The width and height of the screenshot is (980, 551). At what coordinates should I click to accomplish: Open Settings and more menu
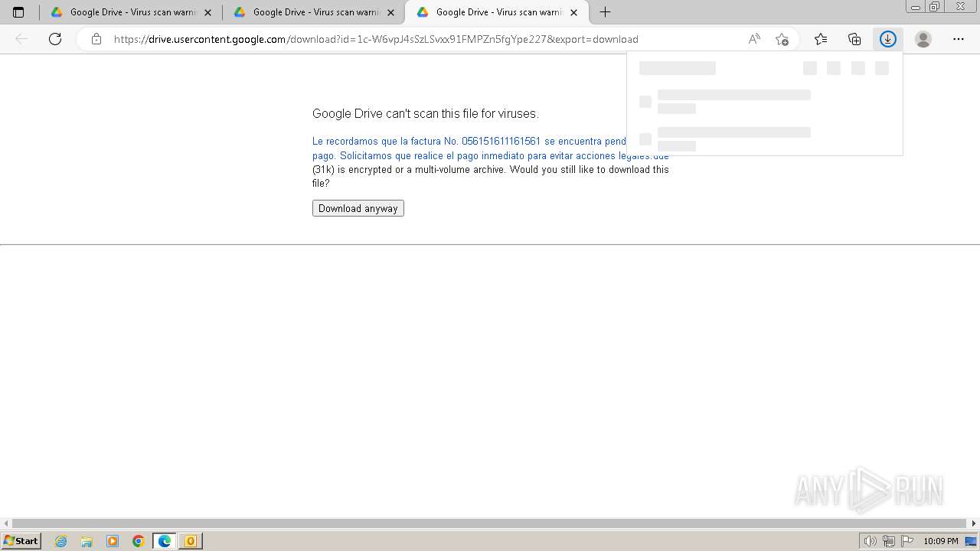coord(959,39)
